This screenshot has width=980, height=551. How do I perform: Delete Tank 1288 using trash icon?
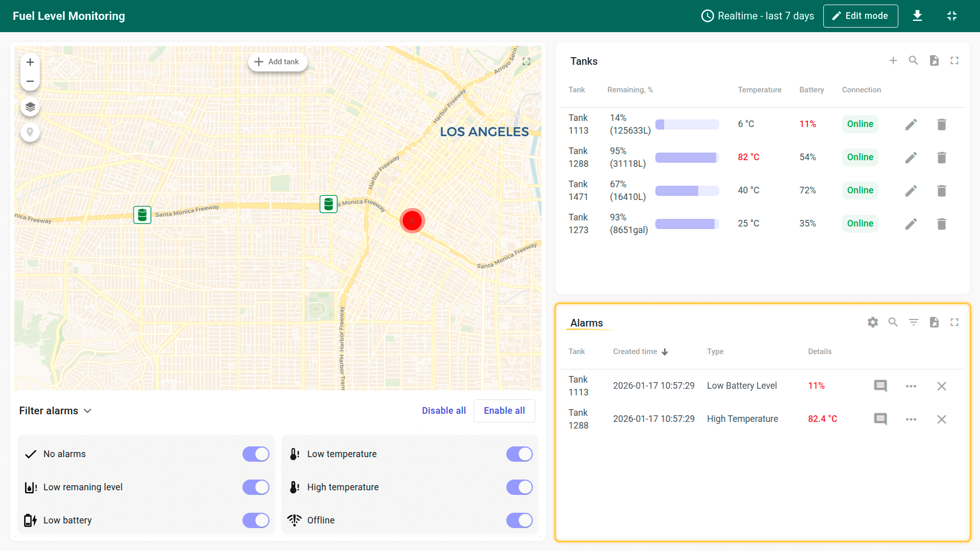[942, 158]
